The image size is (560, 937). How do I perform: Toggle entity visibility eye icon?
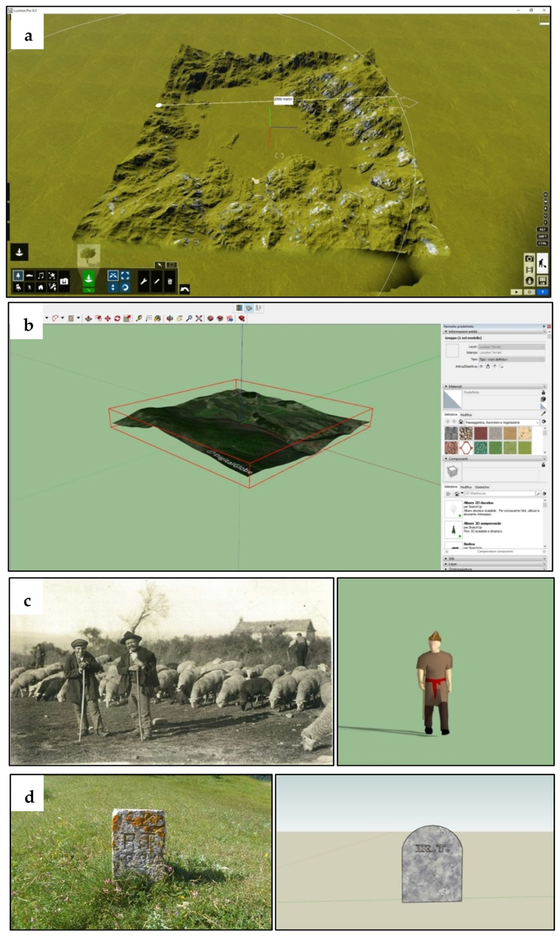click(481, 366)
